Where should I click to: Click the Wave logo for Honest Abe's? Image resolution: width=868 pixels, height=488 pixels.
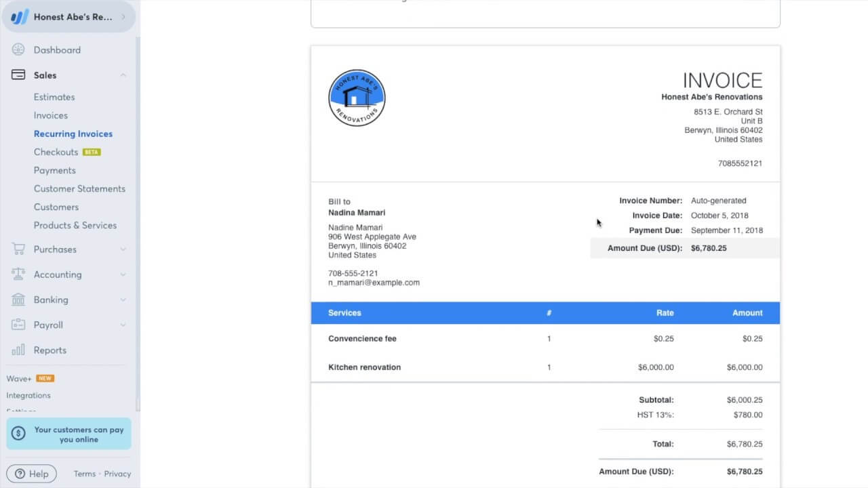click(x=18, y=16)
